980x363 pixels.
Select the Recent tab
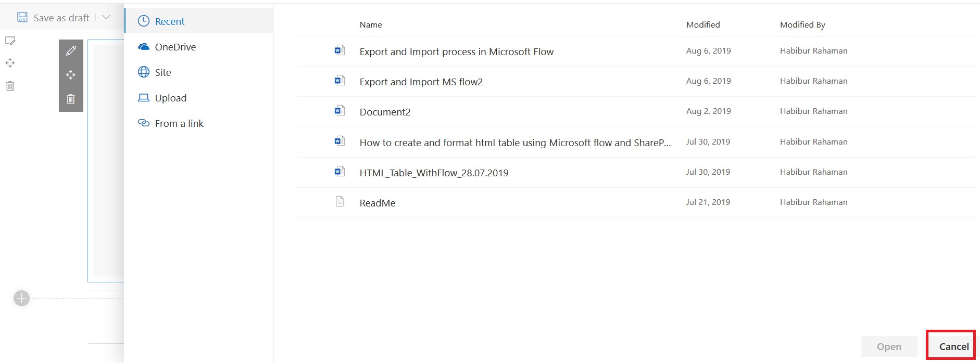coord(199,21)
